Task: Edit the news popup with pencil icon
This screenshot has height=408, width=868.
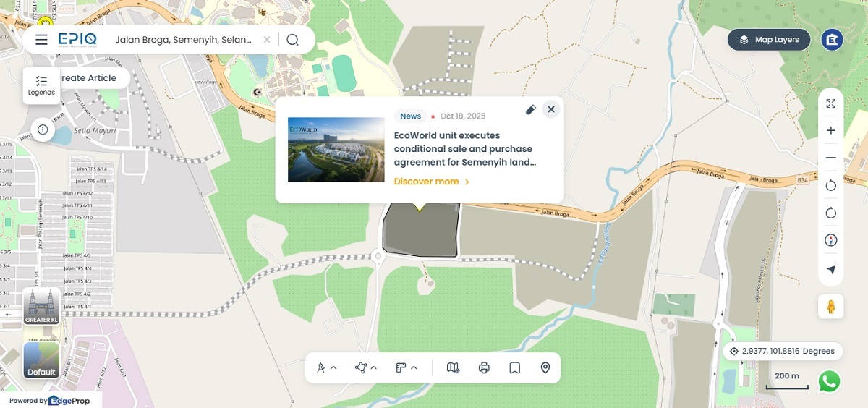Action: [x=530, y=109]
